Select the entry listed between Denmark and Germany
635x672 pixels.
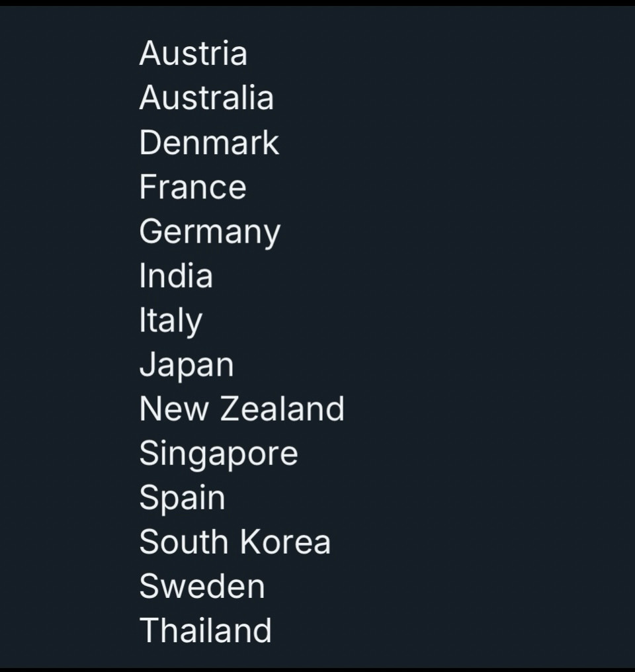[x=192, y=187]
